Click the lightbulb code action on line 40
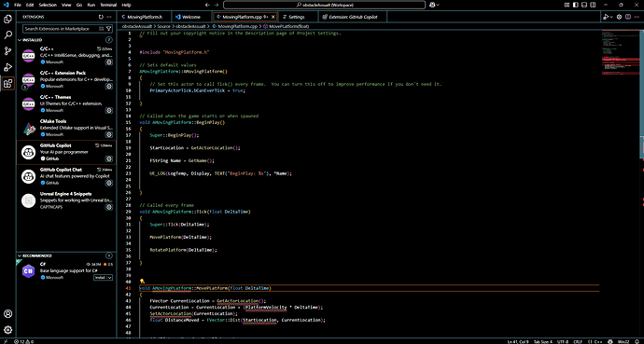 tap(142, 282)
